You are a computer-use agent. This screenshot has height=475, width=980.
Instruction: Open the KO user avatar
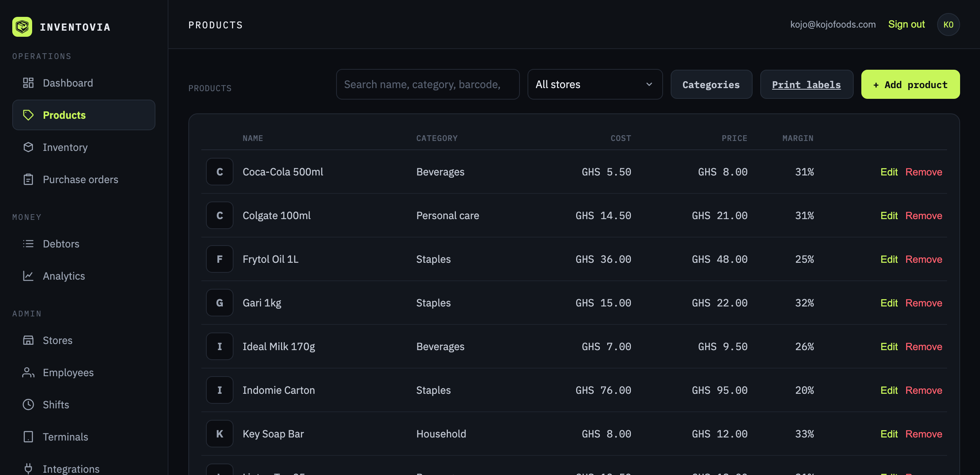948,25
